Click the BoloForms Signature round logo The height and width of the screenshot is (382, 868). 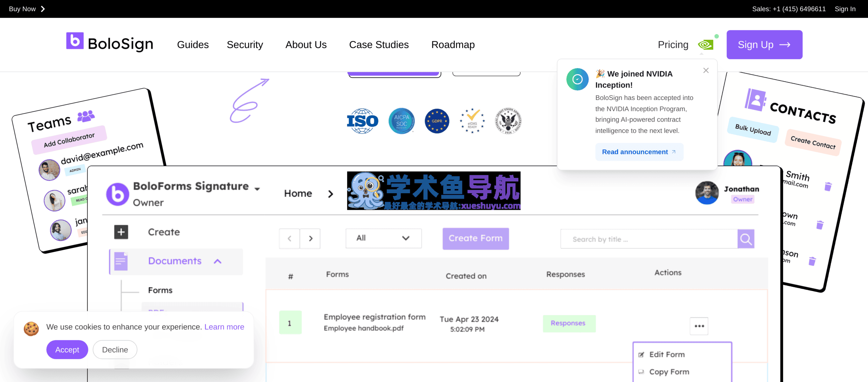tap(117, 194)
